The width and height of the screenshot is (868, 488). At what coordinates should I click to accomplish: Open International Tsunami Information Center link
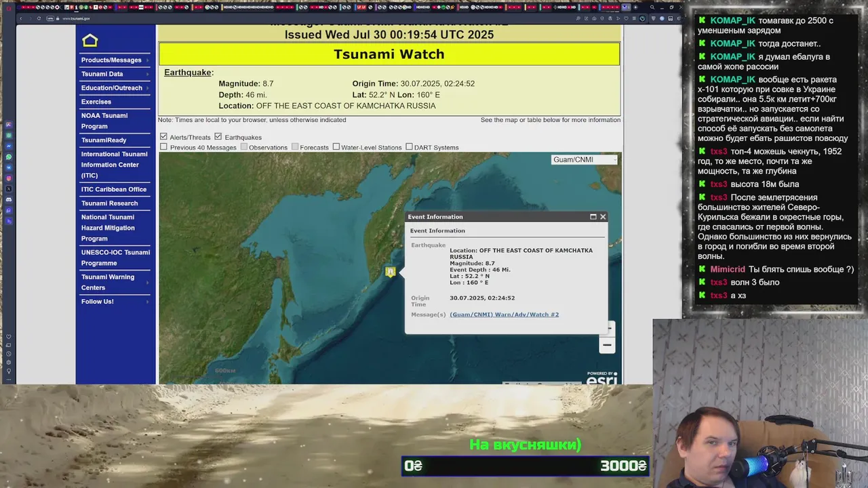click(x=114, y=165)
